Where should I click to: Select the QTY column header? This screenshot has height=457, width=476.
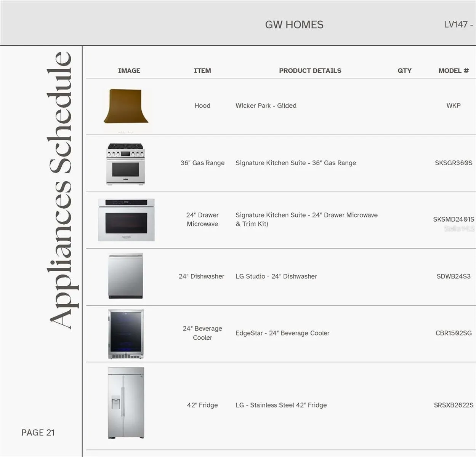[x=404, y=70]
